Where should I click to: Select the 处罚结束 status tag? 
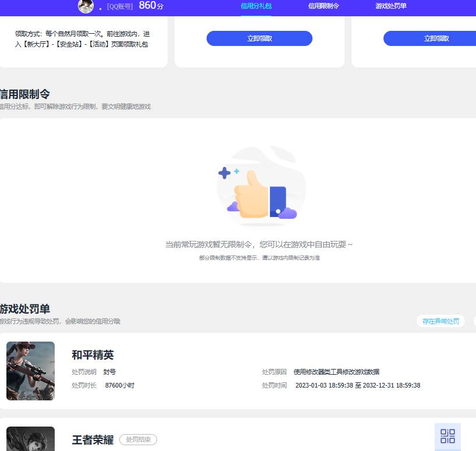point(138,440)
